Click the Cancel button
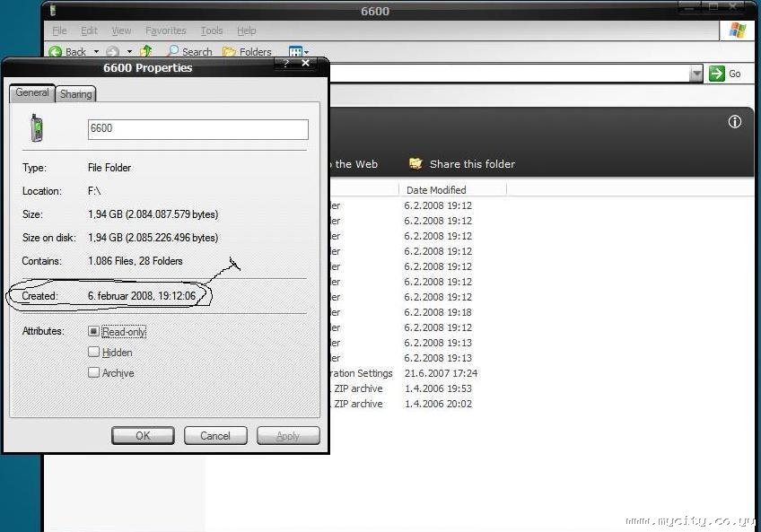Image resolution: width=761 pixels, height=532 pixels. pyautogui.click(x=215, y=435)
